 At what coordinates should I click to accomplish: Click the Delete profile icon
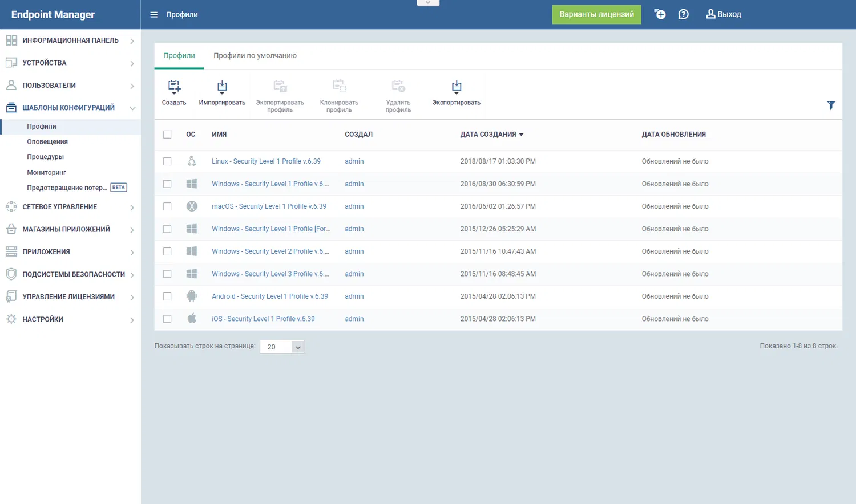click(x=398, y=86)
